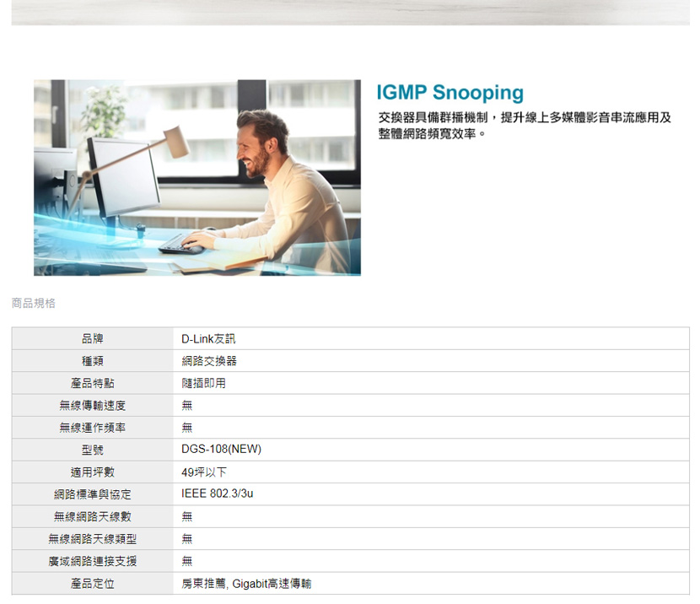This screenshot has height=604, width=700.
Task: Select the 無 value for 無線網路天線類型
Action: coord(187,539)
